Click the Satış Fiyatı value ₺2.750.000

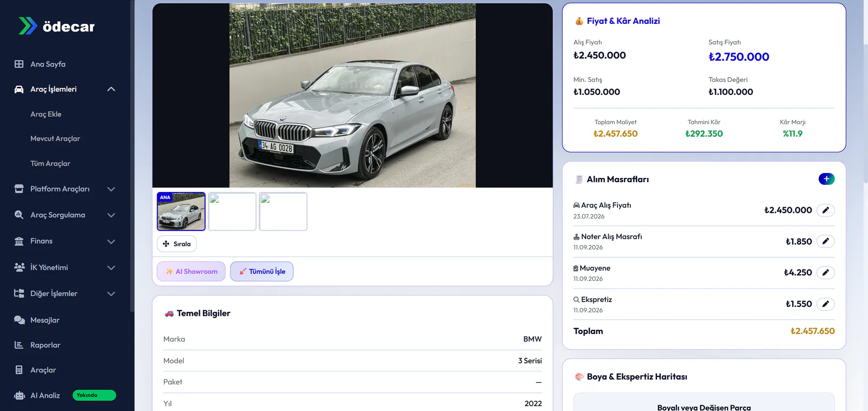739,57
